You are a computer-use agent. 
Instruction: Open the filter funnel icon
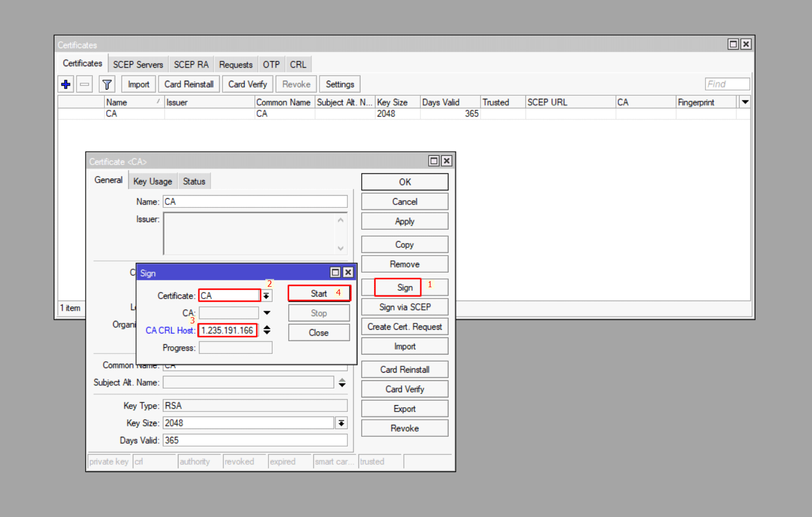(x=107, y=84)
